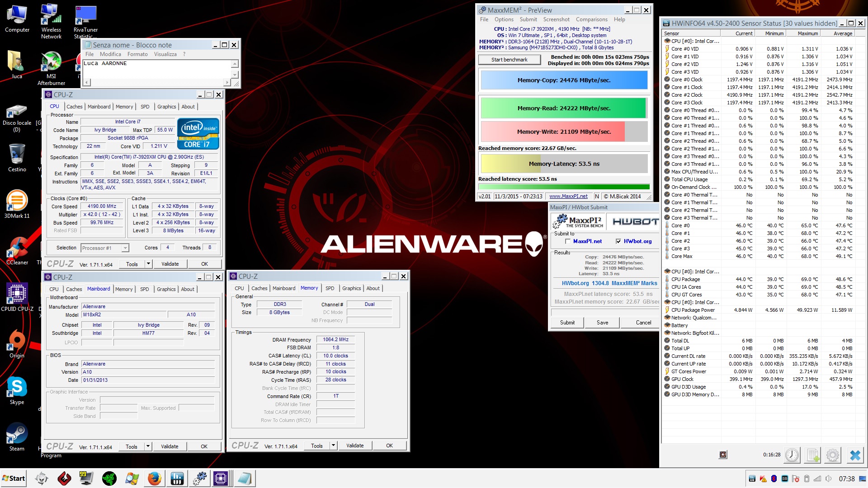868x488 pixels.
Task: Open the luca user folder icon
Action: point(17,64)
